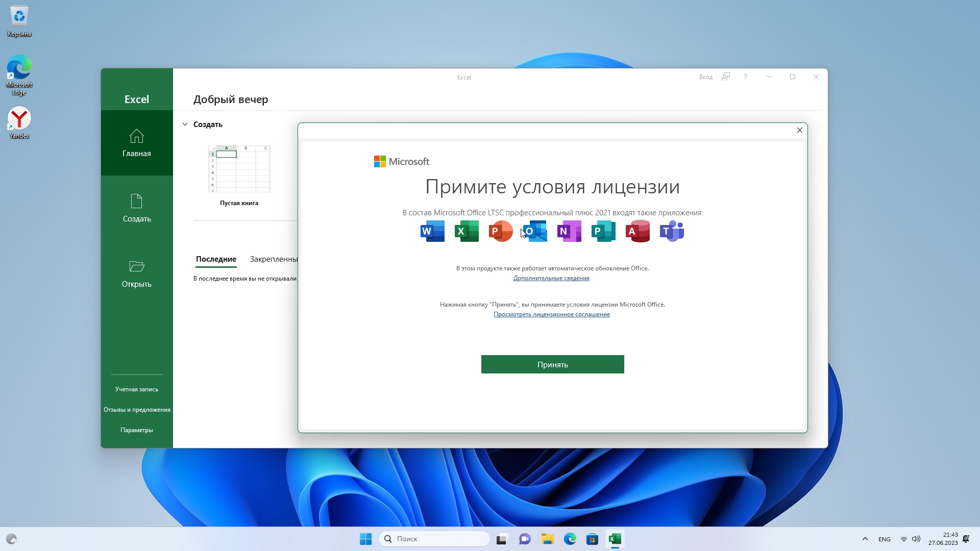Switch to the Закрепленные tab
This screenshot has height=551, width=980.
pyautogui.click(x=274, y=259)
